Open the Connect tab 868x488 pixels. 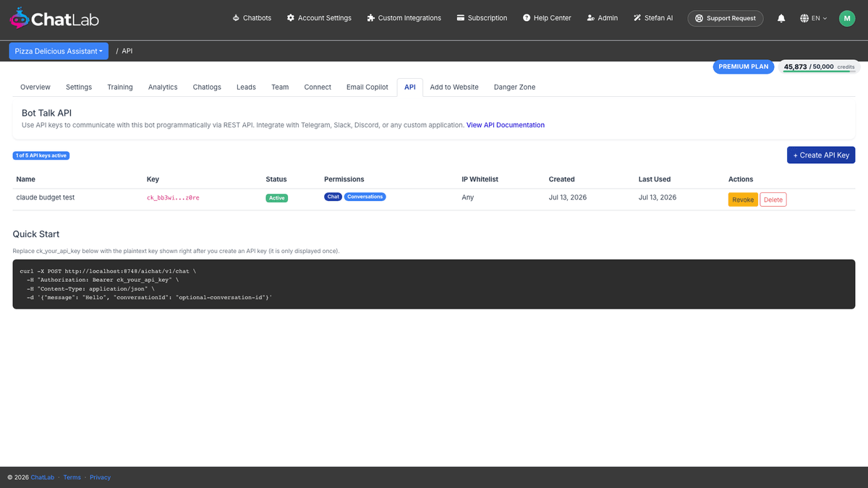point(318,87)
